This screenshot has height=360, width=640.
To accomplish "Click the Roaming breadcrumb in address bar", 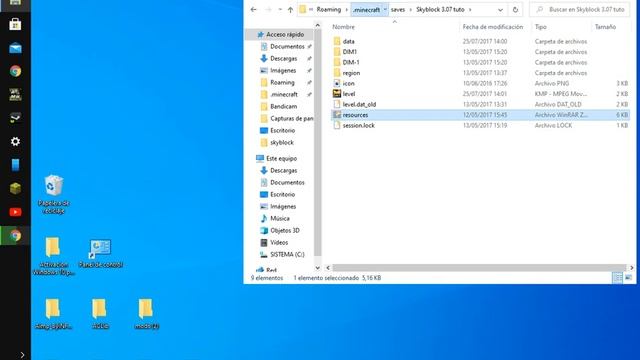I will pos(329,9).
